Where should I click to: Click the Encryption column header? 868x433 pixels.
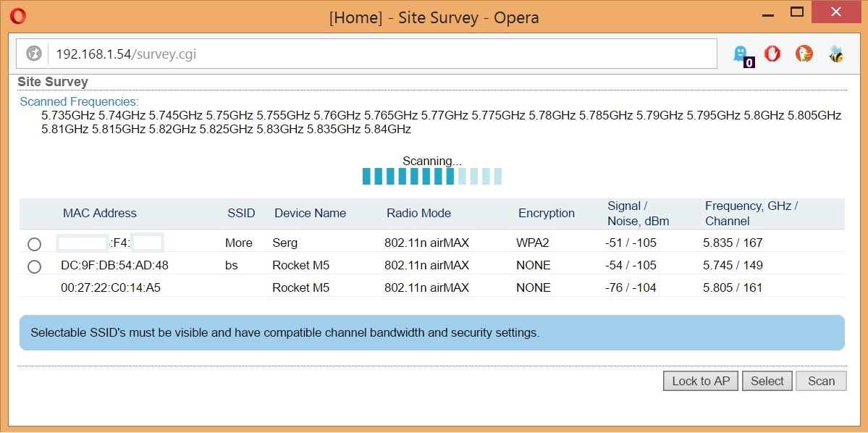(547, 213)
